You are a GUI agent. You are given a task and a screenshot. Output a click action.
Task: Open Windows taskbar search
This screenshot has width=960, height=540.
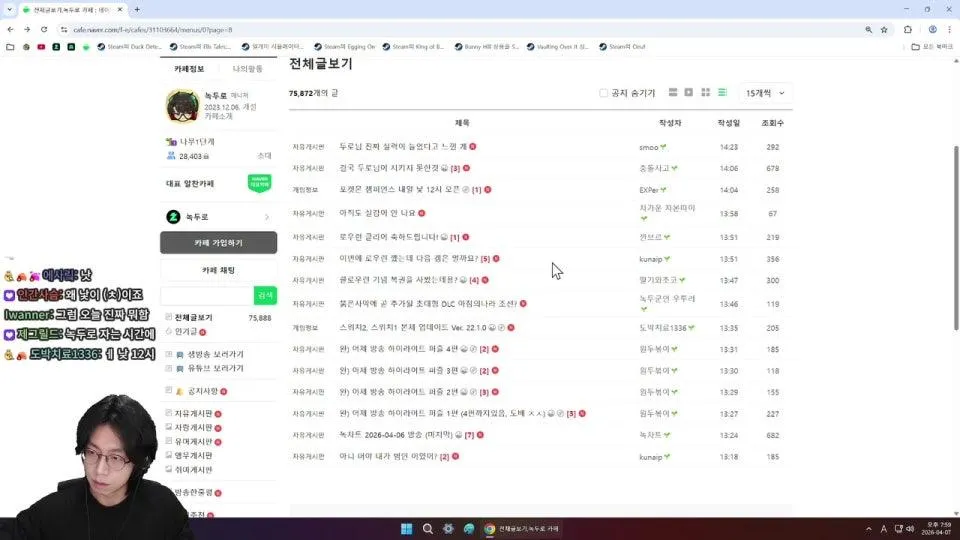427,529
